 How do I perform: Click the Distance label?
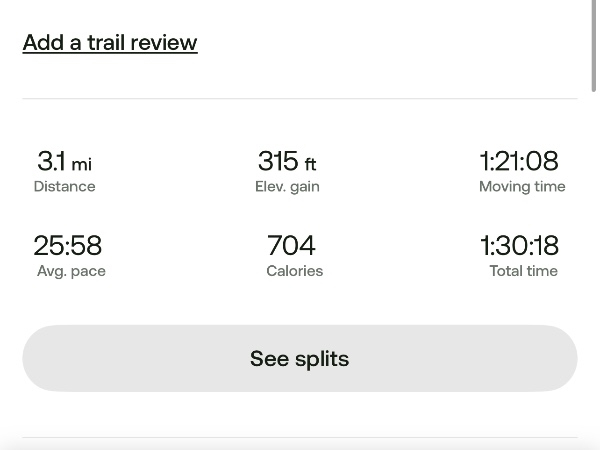64,187
